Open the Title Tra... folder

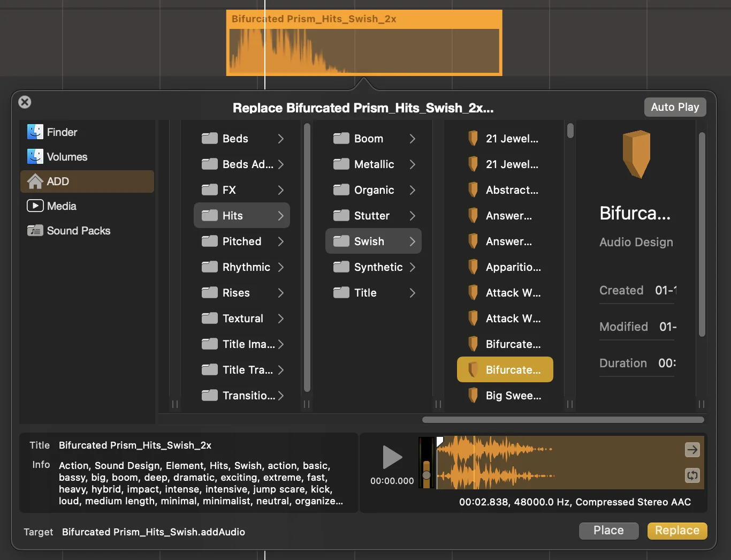[x=242, y=370]
